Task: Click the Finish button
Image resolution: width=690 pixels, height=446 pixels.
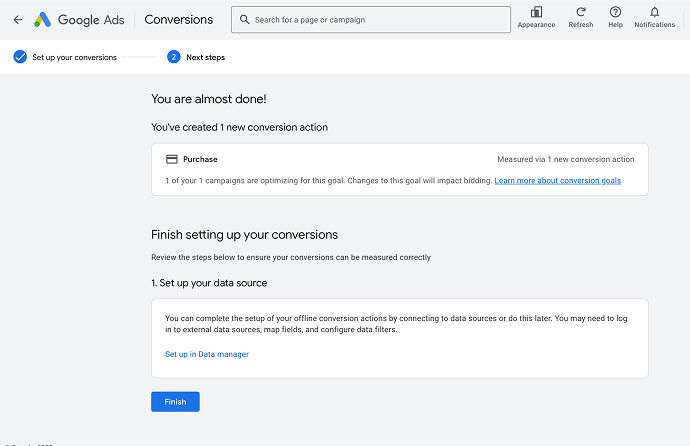Action: 175,402
